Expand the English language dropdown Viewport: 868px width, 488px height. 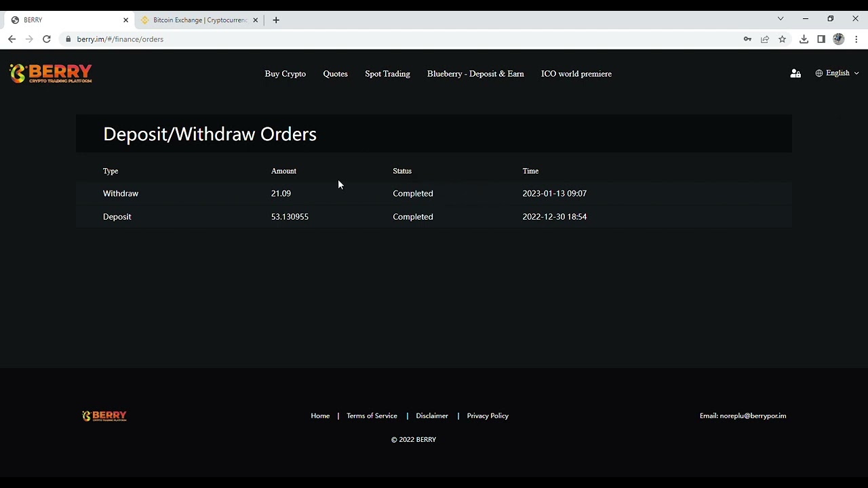coord(842,73)
